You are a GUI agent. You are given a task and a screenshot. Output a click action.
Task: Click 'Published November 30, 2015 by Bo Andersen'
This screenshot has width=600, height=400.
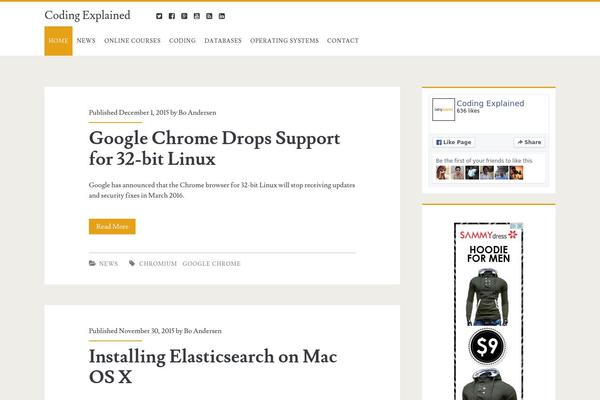coord(155,331)
